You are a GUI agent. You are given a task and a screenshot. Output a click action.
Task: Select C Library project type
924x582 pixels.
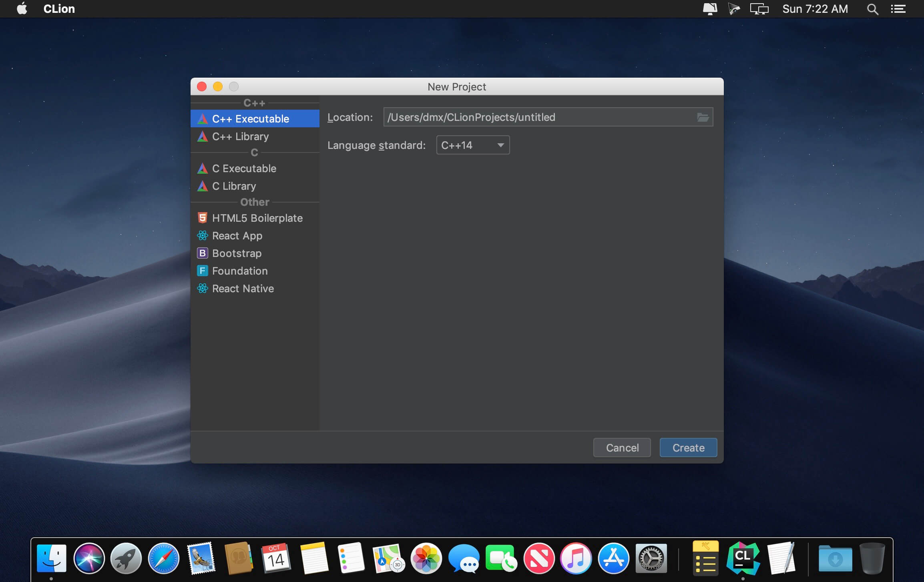pos(233,186)
